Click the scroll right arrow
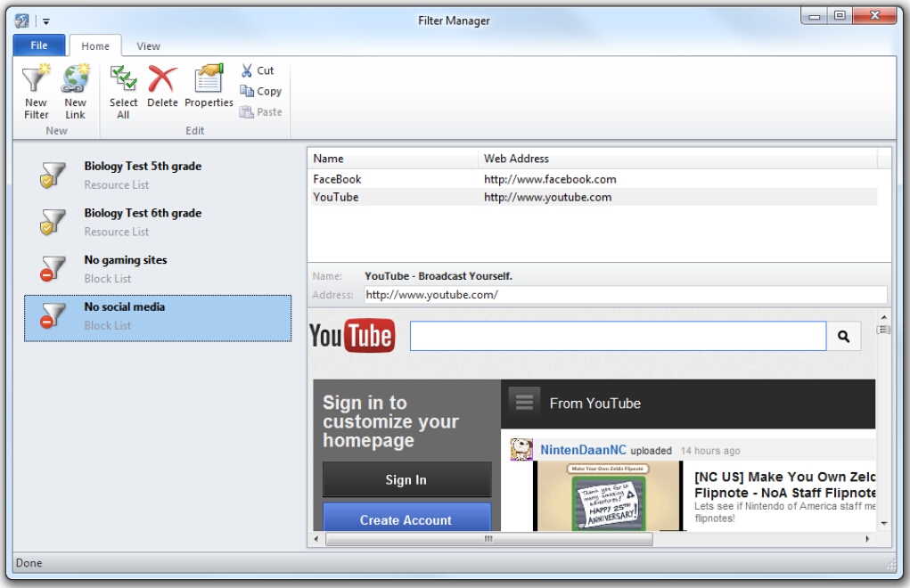910x588 pixels. pyautogui.click(x=867, y=539)
